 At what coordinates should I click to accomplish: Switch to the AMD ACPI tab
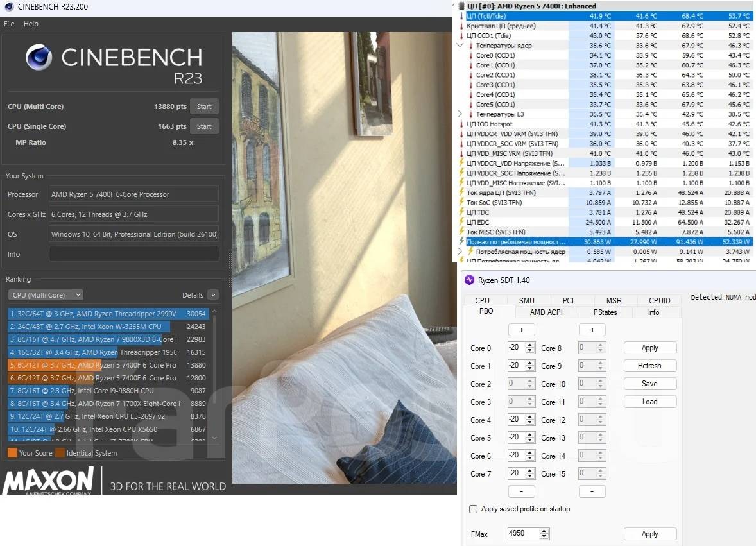pos(546,312)
